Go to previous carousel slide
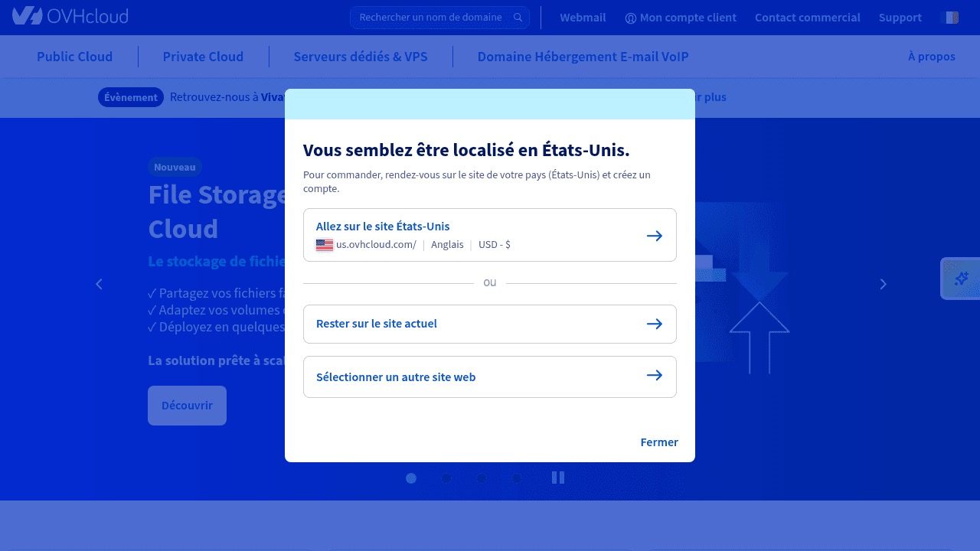 point(99,284)
